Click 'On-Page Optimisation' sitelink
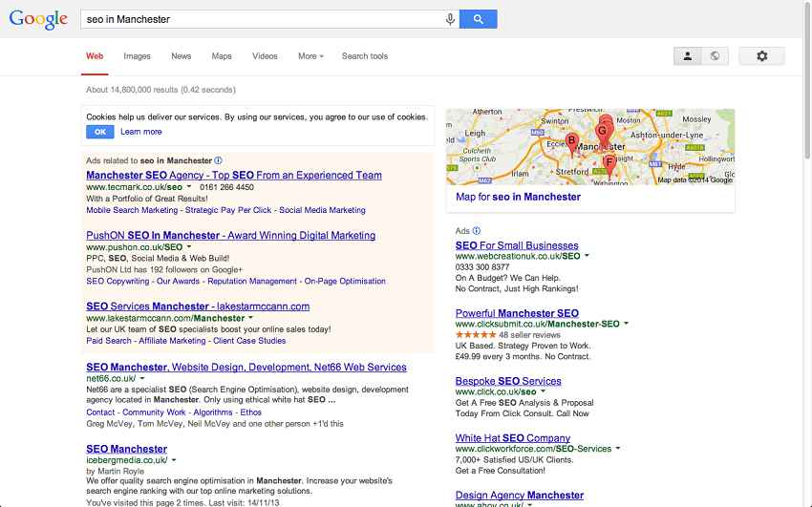 345,281
